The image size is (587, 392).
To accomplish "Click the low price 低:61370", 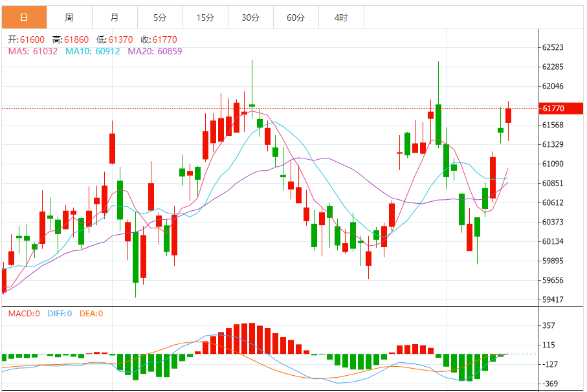I will 115,39.
